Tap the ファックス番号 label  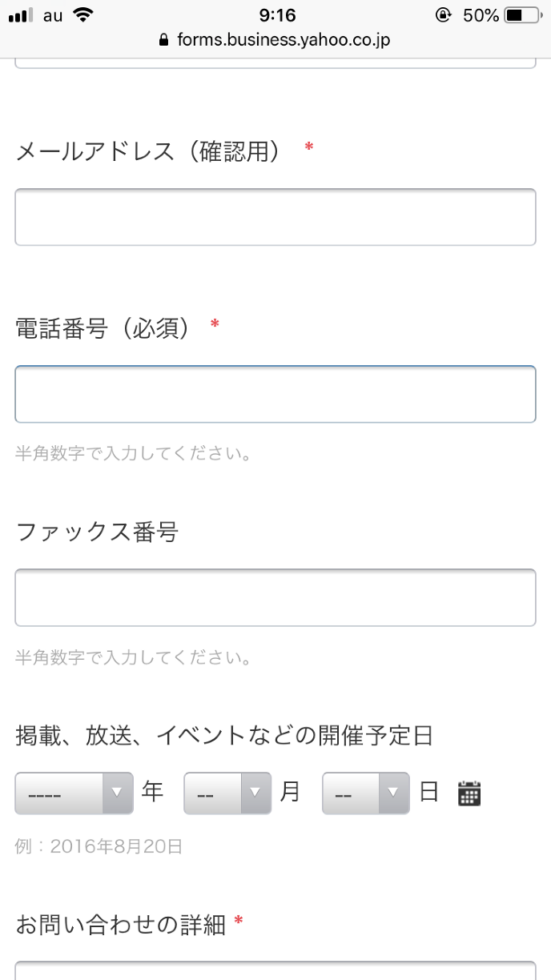pos(97,532)
